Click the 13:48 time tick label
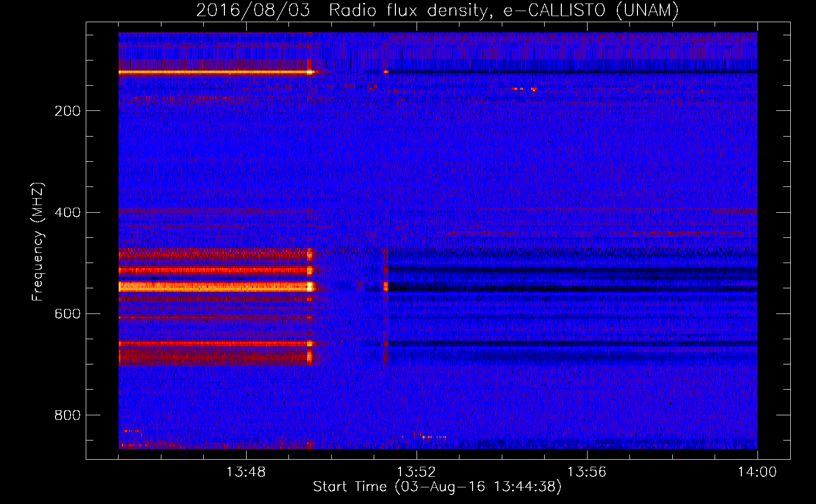Screen dimensions: 816x504 point(246,472)
